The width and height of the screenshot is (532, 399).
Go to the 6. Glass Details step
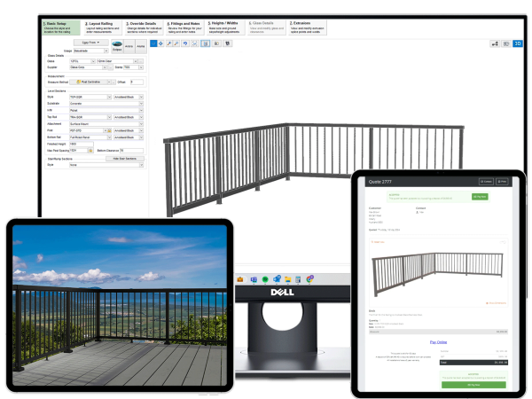[267, 27]
